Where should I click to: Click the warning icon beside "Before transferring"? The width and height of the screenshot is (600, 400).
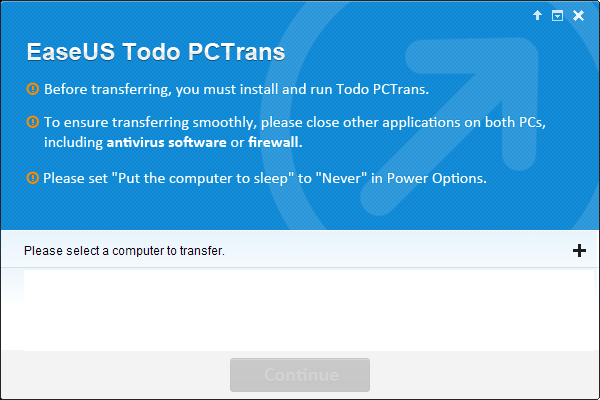click(33, 89)
